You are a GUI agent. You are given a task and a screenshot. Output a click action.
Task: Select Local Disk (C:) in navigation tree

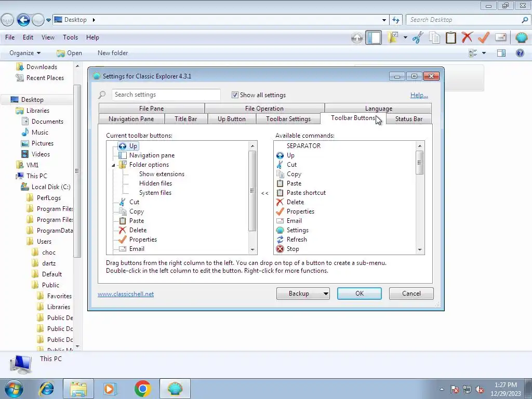(x=46, y=187)
